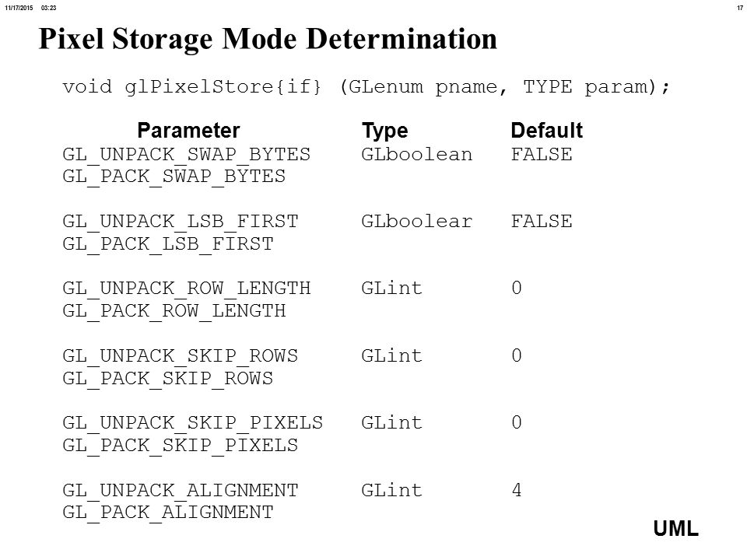747x560 pixels.
Task: Click the default value 4 for alignment
Action: (517, 490)
